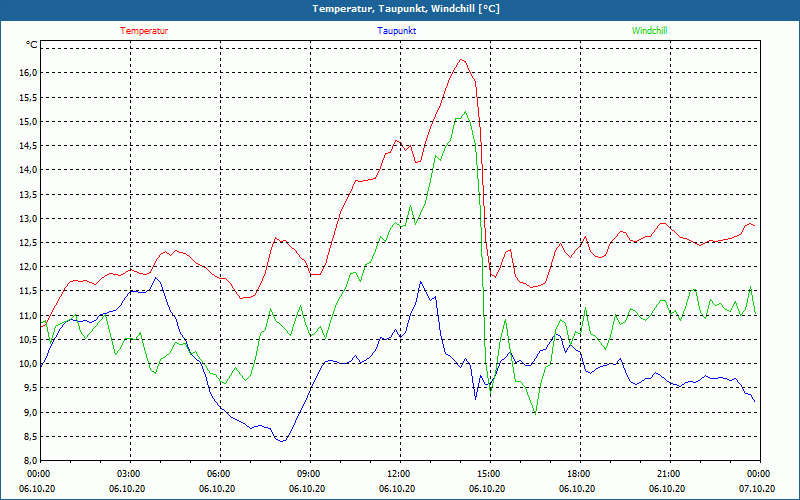Click the green windchill peak above 15,0
Image resolution: width=800 pixels, height=500 pixels.
point(465,112)
